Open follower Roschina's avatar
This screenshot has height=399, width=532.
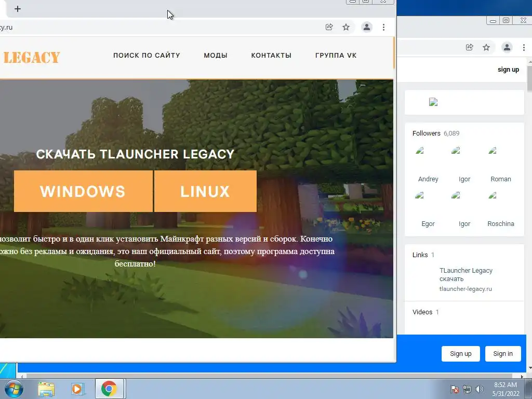[x=493, y=195]
